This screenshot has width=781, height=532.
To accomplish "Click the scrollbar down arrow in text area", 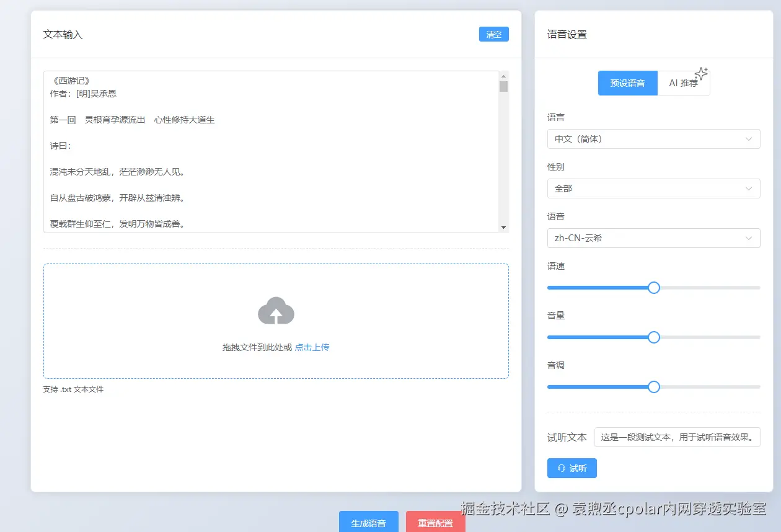I will coord(503,228).
